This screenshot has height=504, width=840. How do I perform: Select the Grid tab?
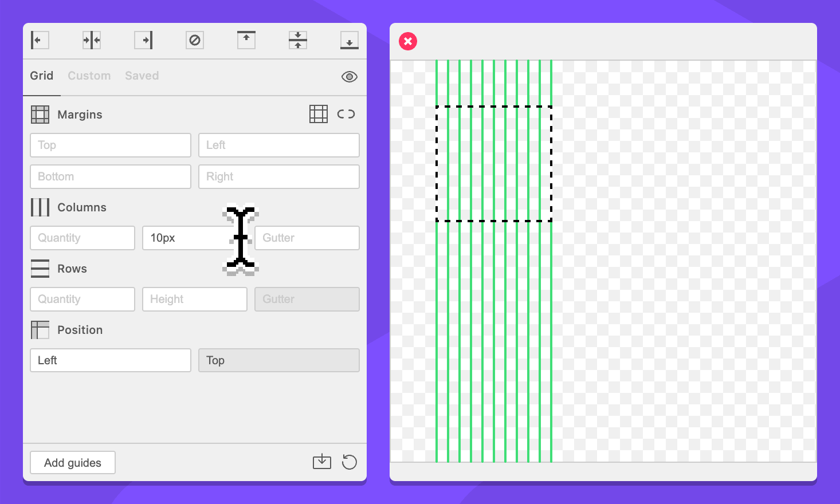pos(41,76)
